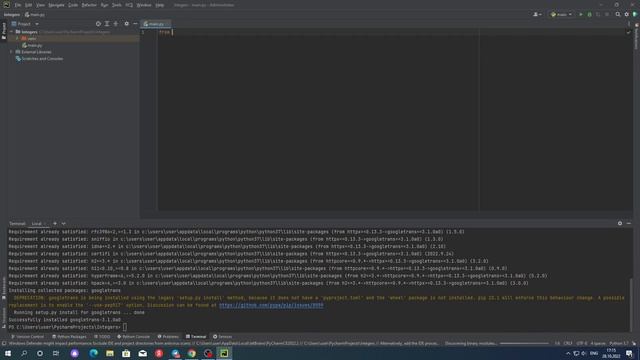Open the user account dropdown
This screenshot has height=360, width=640.
pos(537,15)
